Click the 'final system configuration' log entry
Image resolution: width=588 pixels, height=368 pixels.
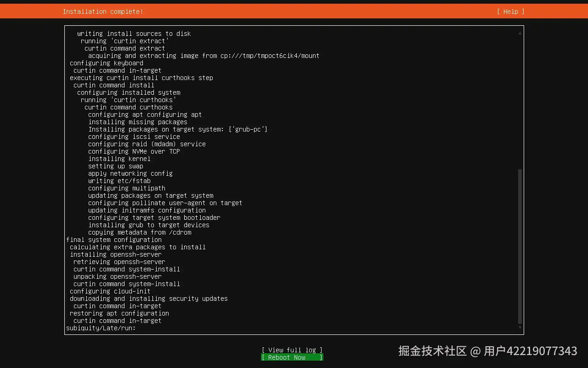[x=114, y=240]
